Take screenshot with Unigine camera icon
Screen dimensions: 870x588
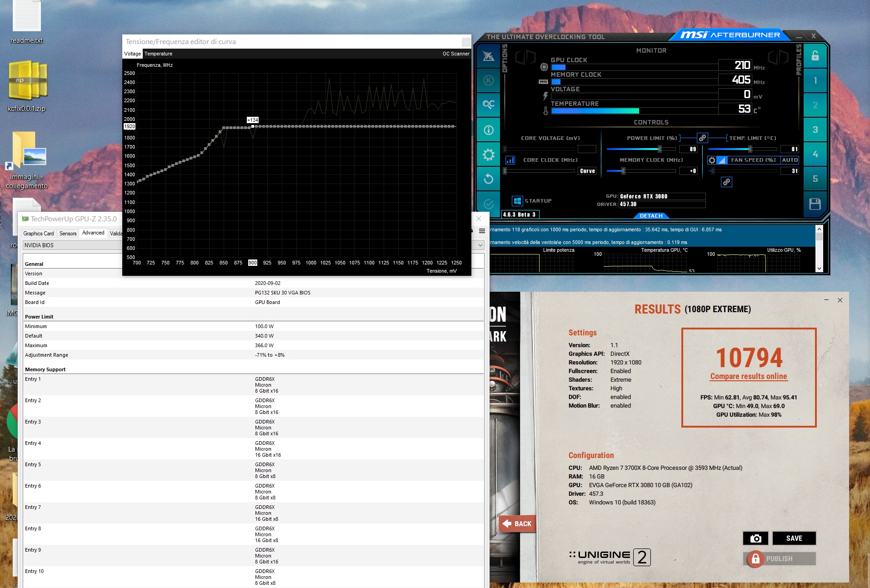click(755, 538)
